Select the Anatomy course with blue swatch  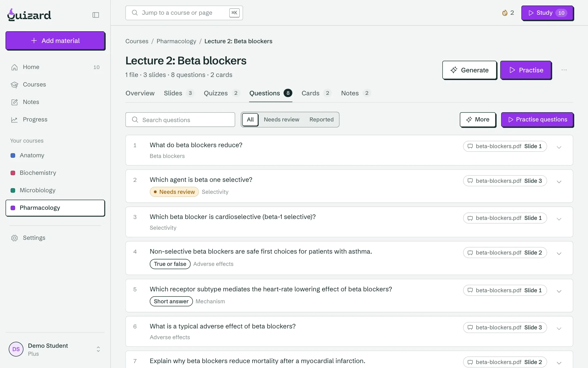tap(55, 155)
